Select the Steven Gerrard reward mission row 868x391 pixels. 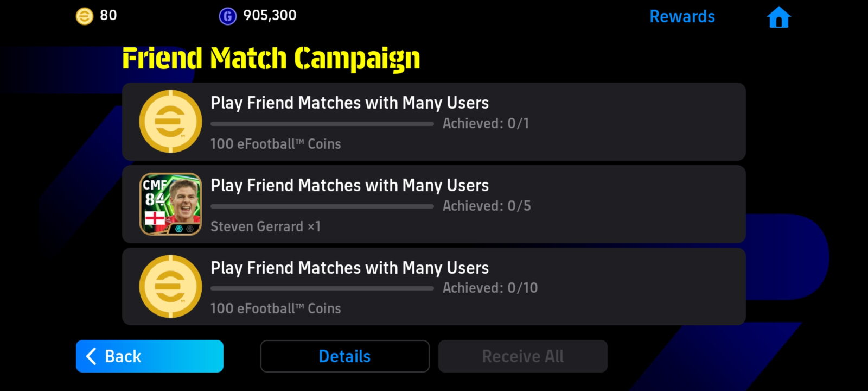tap(433, 204)
